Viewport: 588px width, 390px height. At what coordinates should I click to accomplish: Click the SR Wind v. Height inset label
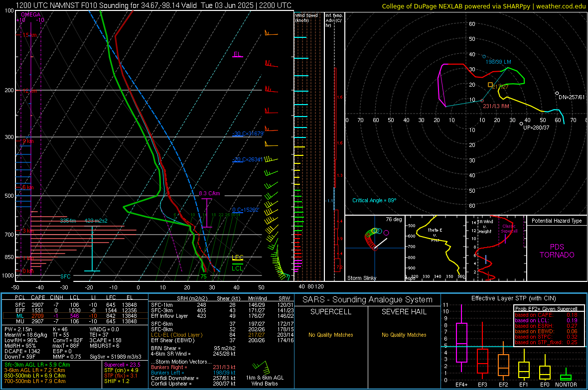[485, 227]
